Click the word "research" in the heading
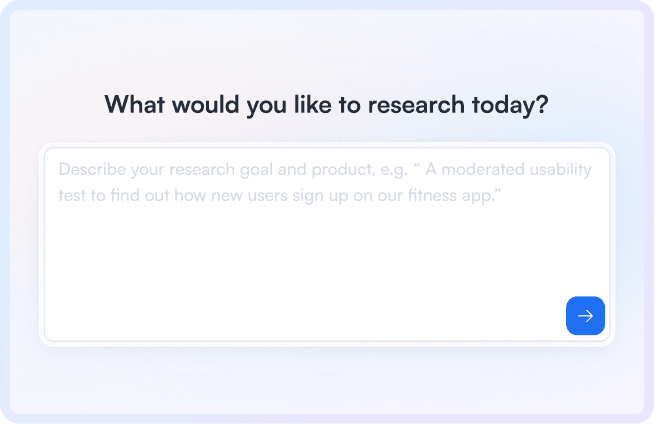 416,104
